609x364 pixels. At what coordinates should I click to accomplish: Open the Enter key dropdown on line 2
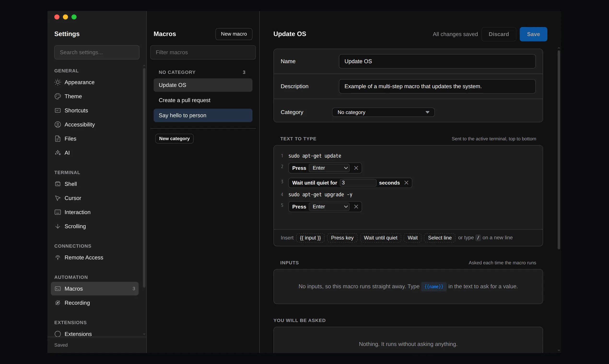click(329, 168)
